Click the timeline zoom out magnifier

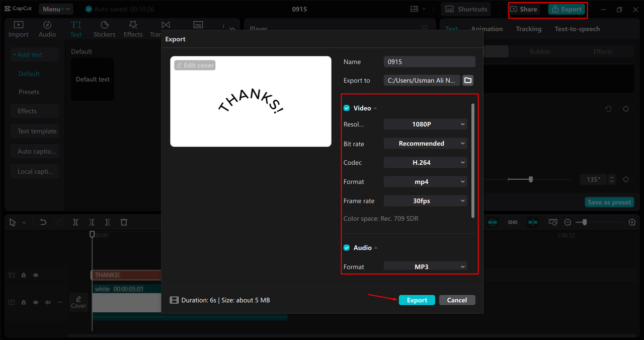point(568,222)
